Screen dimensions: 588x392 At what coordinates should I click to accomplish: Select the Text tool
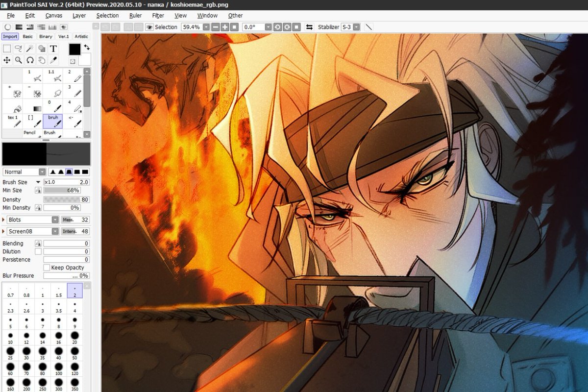tap(53, 49)
